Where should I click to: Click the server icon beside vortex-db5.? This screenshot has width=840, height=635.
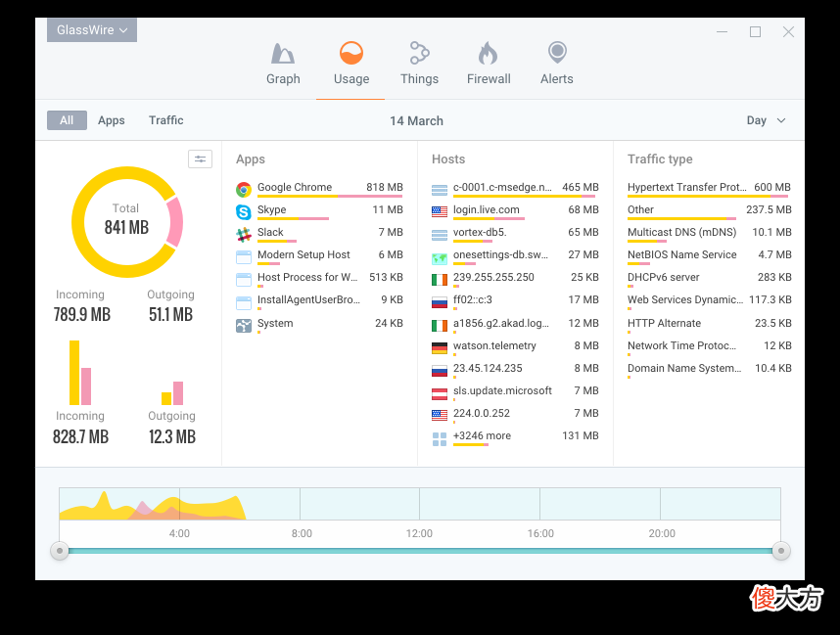coord(440,235)
